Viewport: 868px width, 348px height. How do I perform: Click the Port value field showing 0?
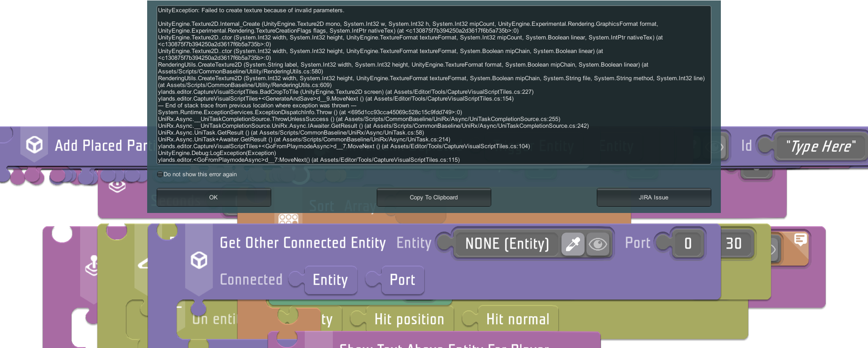[688, 244]
